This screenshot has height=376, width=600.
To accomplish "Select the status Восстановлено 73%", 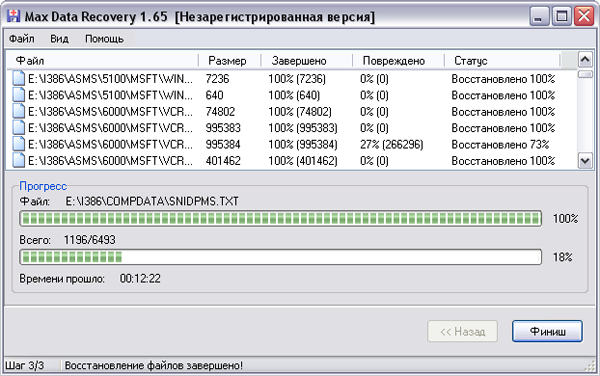I will click(500, 145).
